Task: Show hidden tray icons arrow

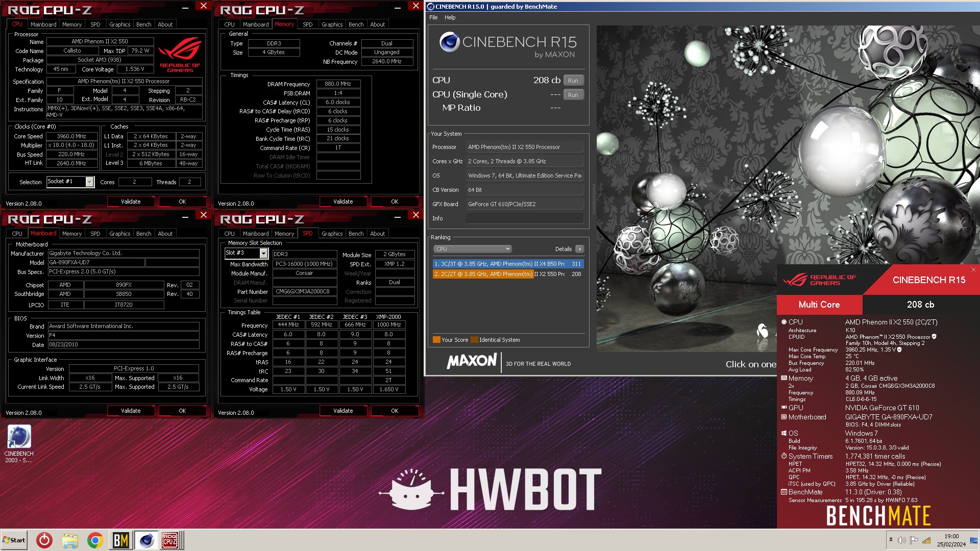Action: click(x=891, y=540)
